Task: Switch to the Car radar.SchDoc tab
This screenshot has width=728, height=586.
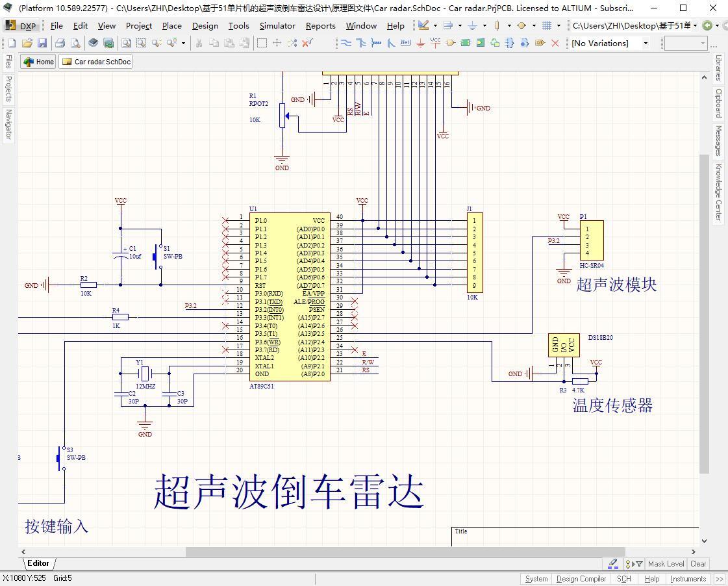Action: (x=96, y=62)
